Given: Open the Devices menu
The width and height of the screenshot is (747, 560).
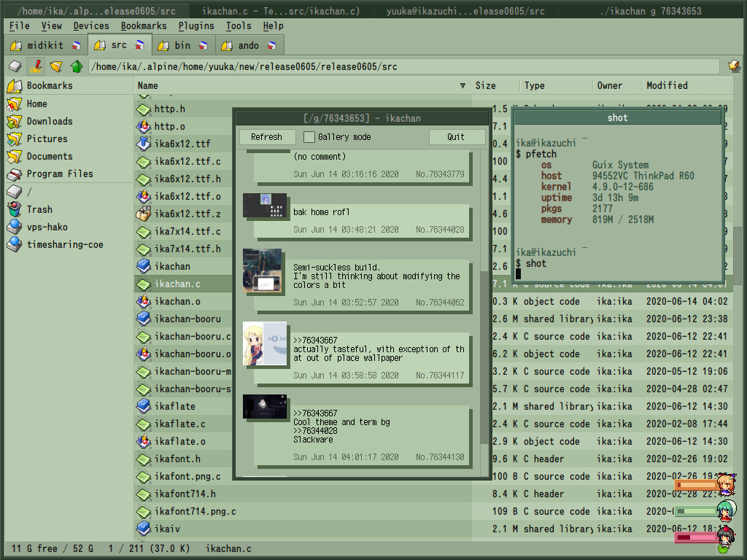Looking at the screenshot, I should coord(91,26).
